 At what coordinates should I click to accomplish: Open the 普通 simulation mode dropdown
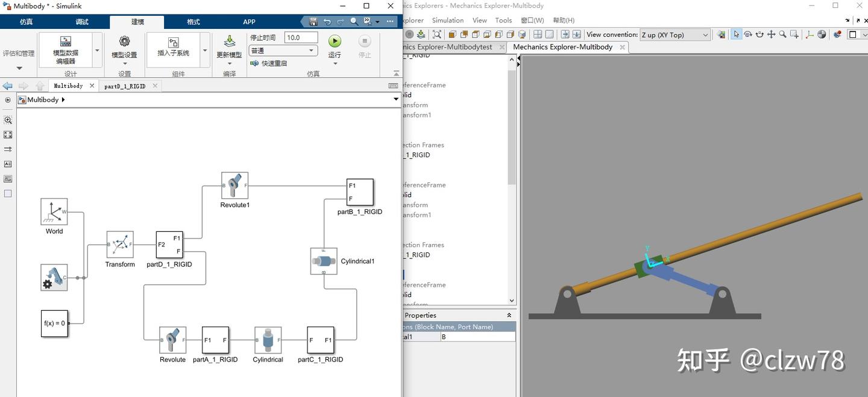point(283,50)
